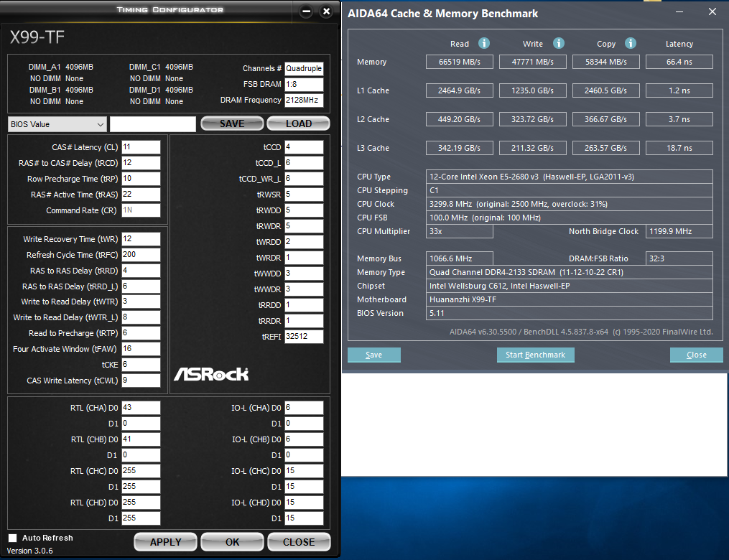Click the tCKE value field
Image resolution: width=729 pixels, height=560 pixels.
[x=141, y=364]
